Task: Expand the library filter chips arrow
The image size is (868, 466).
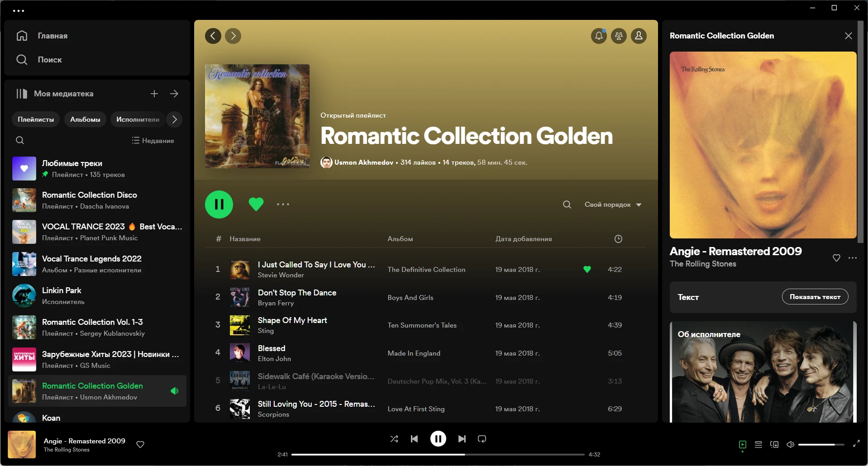Action: (174, 119)
